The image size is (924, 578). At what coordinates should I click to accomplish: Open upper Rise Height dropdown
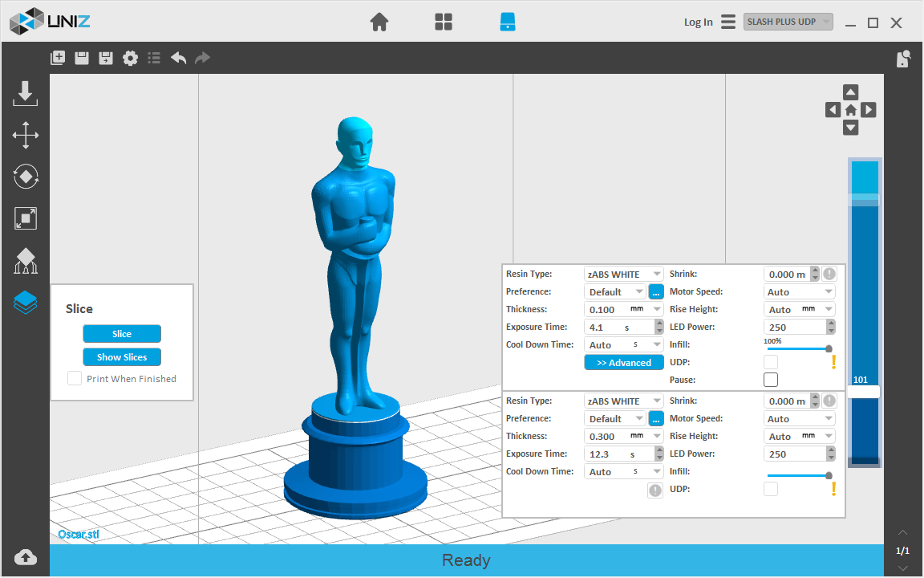799,310
